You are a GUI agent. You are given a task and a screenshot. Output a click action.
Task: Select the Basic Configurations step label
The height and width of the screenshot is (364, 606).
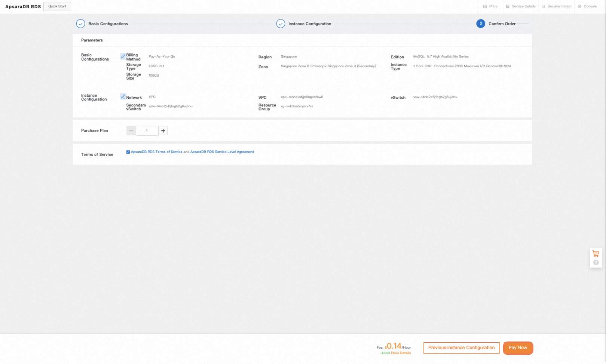(108, 24)
